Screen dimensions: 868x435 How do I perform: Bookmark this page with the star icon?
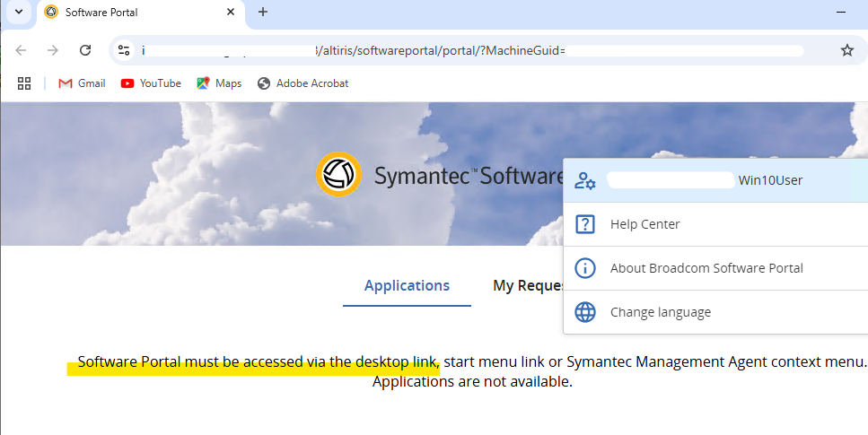[846, 50]
